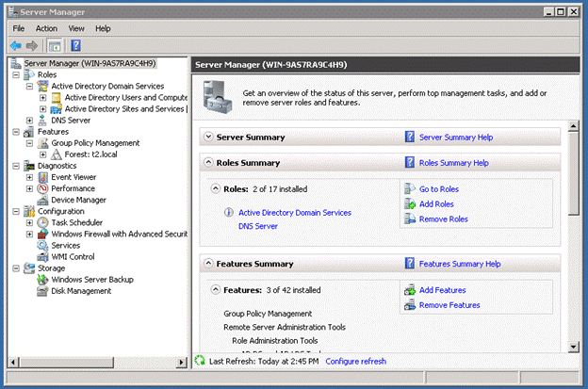Image resolution: width=588 pixels, height=389 pixels.
Task: Select the Server Manager (WIN-9AS7RA9C4H9) root node
Action: point(90,63)
